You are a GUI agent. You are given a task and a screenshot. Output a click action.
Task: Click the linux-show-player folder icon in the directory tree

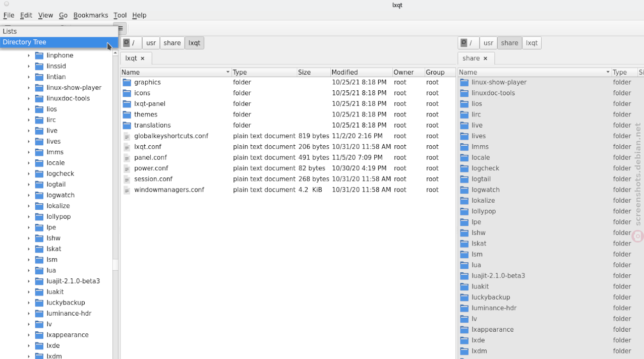(x=39, y=88)
